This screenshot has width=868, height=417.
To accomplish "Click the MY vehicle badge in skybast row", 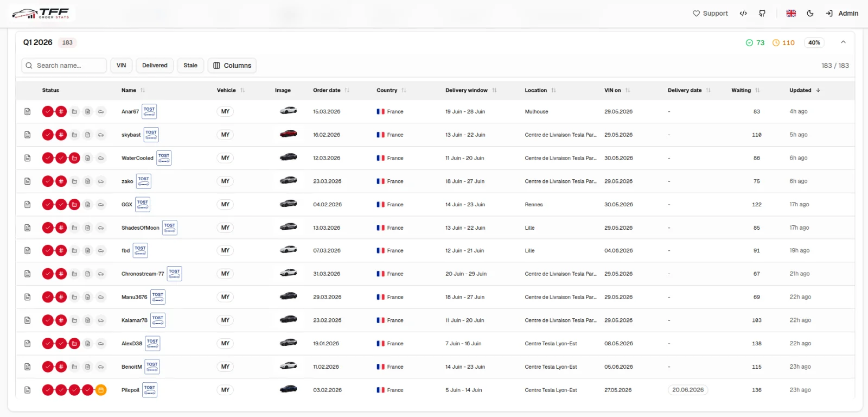I will pos(225,135).
